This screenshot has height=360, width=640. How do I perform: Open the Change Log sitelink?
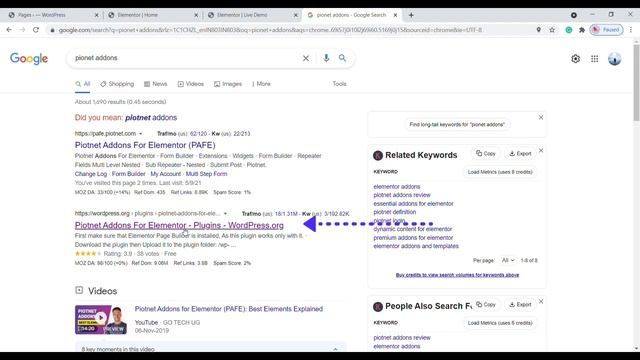91,174
